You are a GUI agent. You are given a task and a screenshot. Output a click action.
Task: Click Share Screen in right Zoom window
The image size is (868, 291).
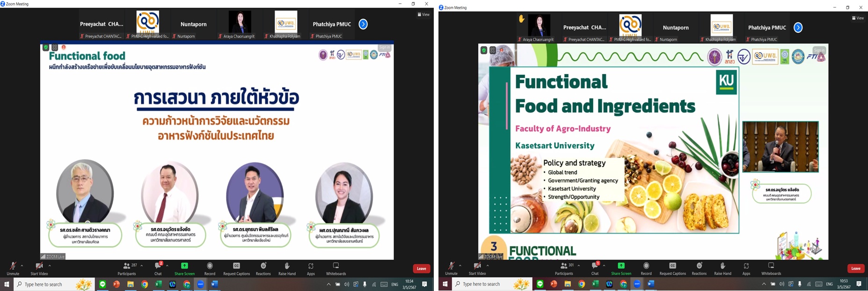(621, 269)
